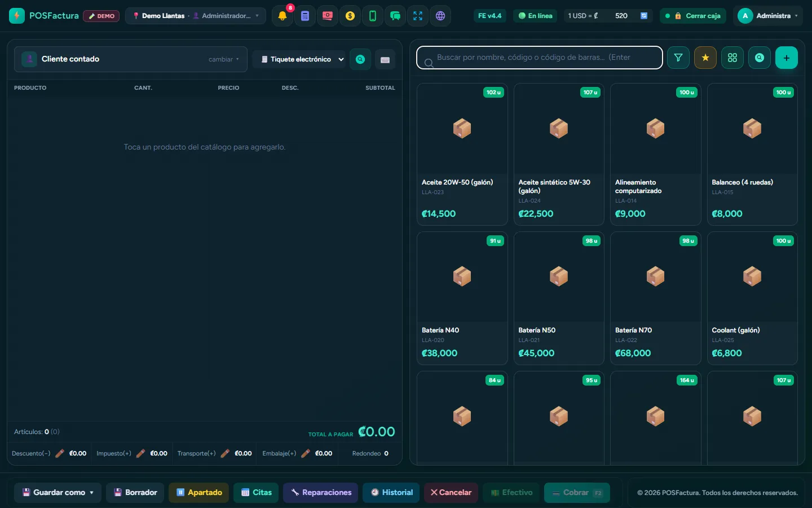Click cambiar to change customer
The width and height of the screenshot is (812, 508).
(x=223, y=59)
